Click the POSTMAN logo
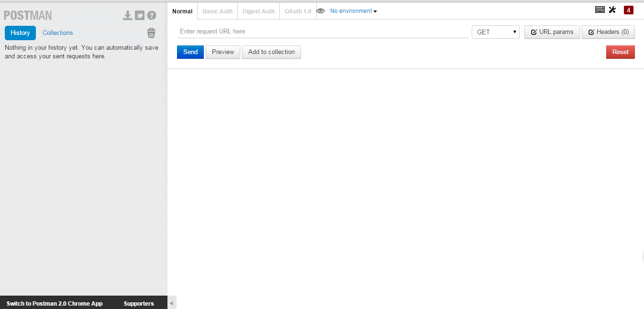This screenshot has height=309, width=644. pos(28,15)
